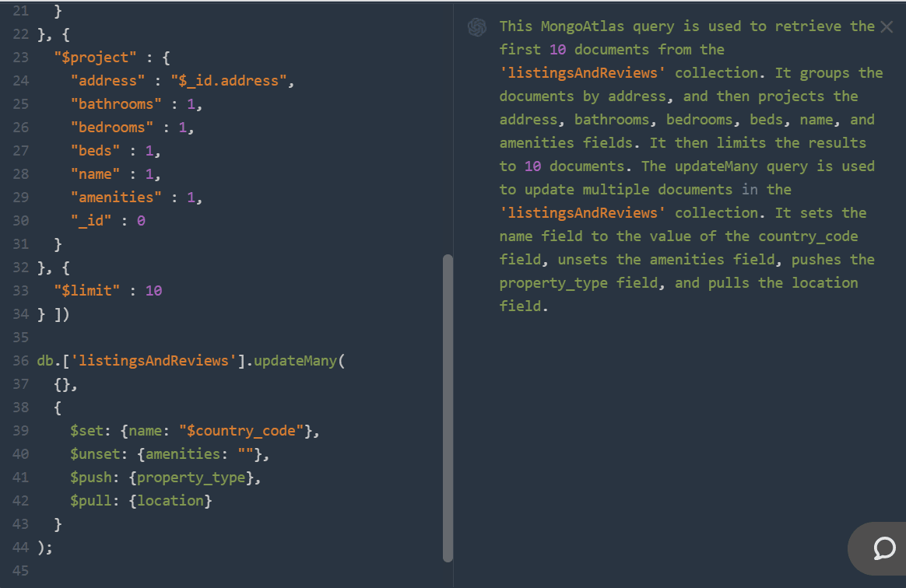906x588 pixels.
Task: Click the "bathrooms" projection key
Action: [x=117, y=104]
